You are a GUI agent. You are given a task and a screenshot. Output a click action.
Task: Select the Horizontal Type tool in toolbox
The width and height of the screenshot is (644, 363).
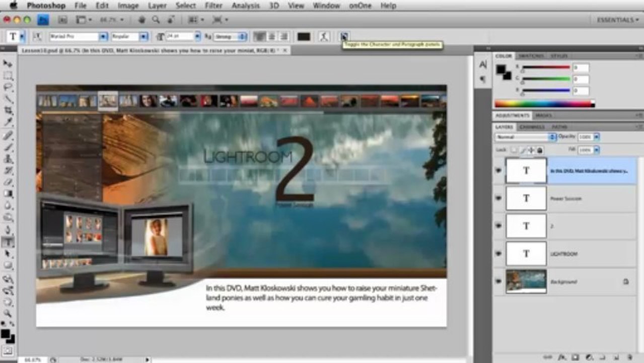click(x=8, y=242)
